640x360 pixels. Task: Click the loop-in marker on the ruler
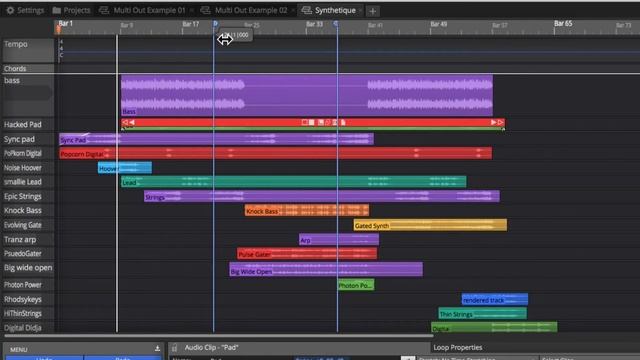[x=215, y=24]
